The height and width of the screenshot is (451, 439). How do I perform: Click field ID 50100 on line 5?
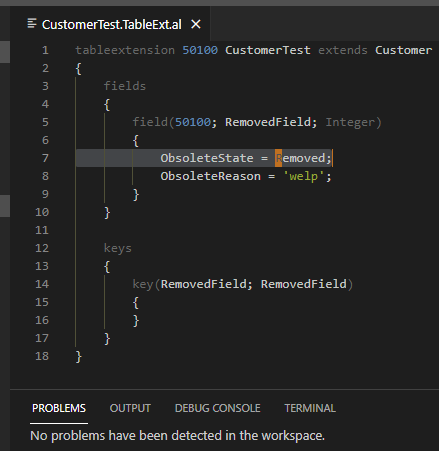(193, 122)
